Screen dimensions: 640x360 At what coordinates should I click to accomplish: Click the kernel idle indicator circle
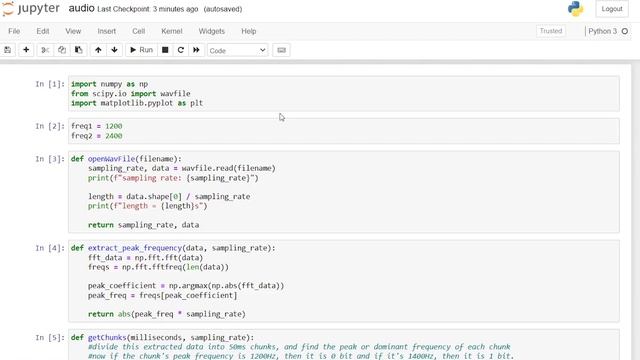pos(624,31)
